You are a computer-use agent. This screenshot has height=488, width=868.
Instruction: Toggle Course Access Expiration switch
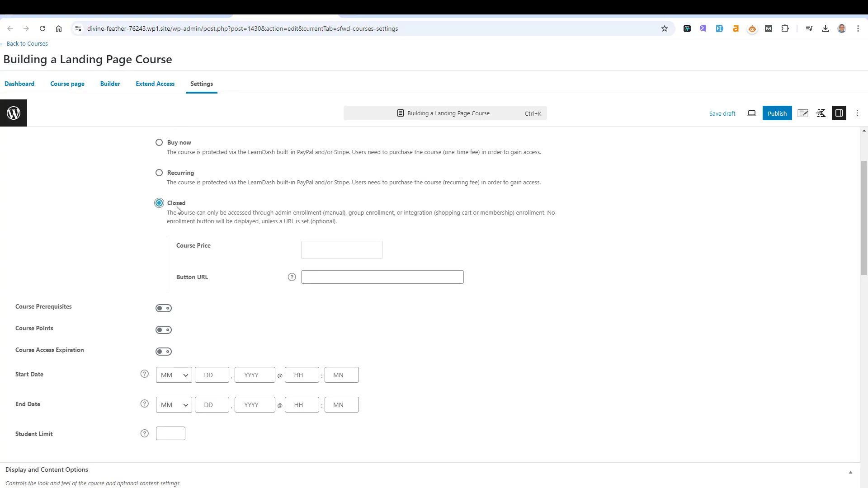pyautogui.click(x=164, y=352)
